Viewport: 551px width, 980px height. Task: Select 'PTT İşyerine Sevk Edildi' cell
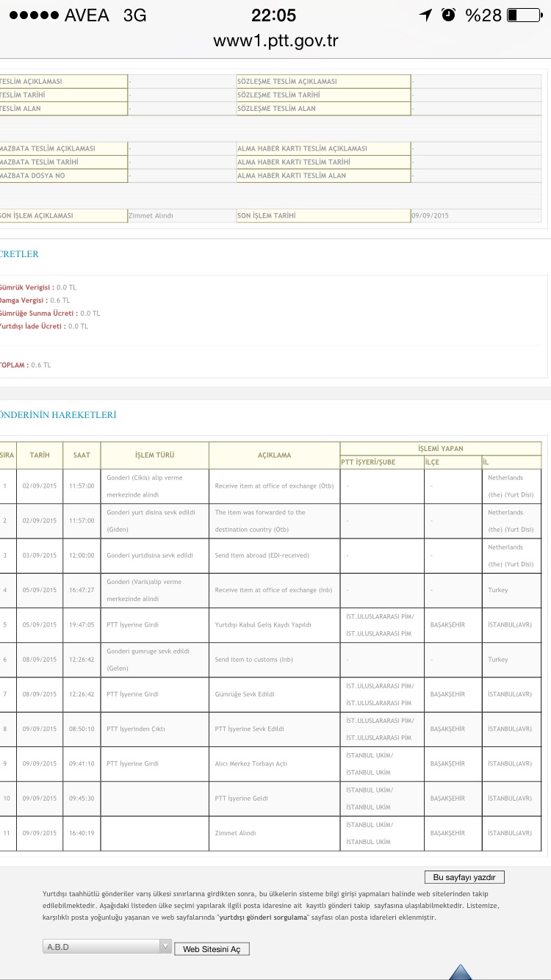pos(274,729)
